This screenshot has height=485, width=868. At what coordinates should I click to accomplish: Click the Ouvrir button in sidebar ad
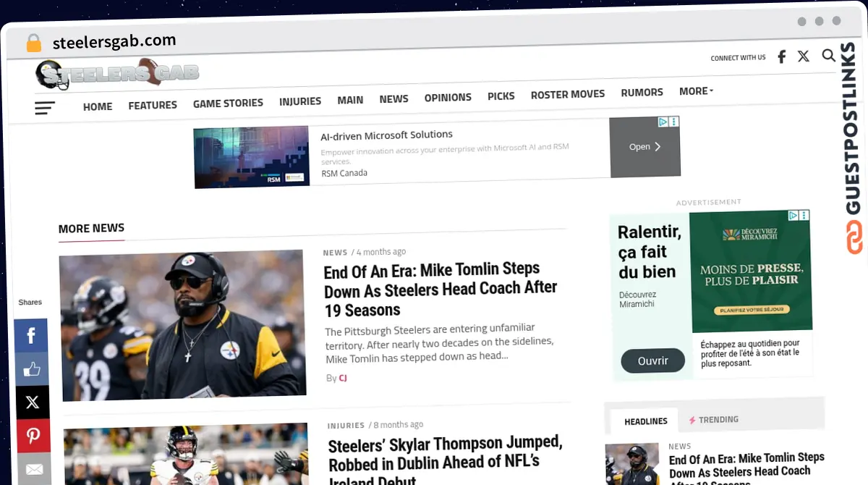(653, 360)
